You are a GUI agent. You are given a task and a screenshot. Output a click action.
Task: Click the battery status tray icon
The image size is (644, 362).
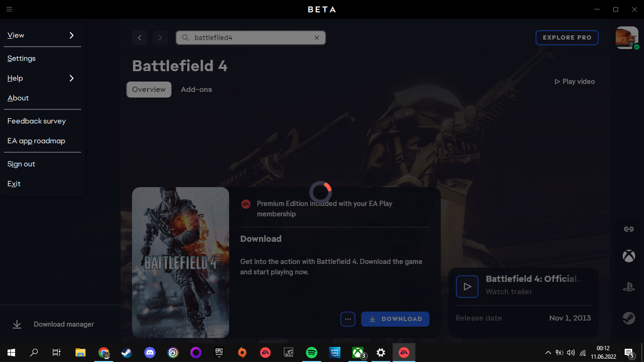(560, 353)
